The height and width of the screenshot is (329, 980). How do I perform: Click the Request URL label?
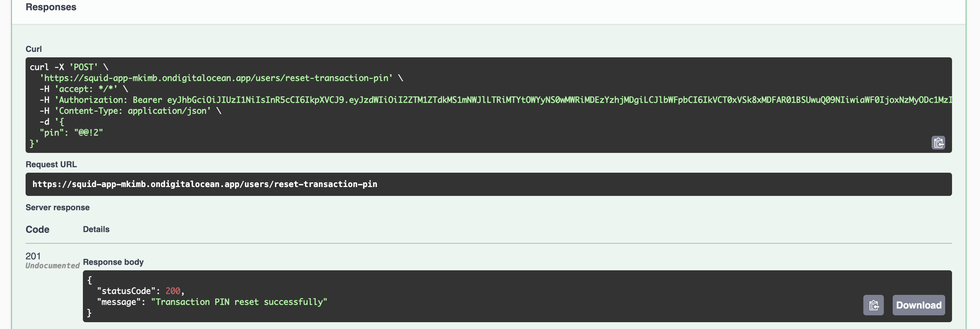point(51,164)
